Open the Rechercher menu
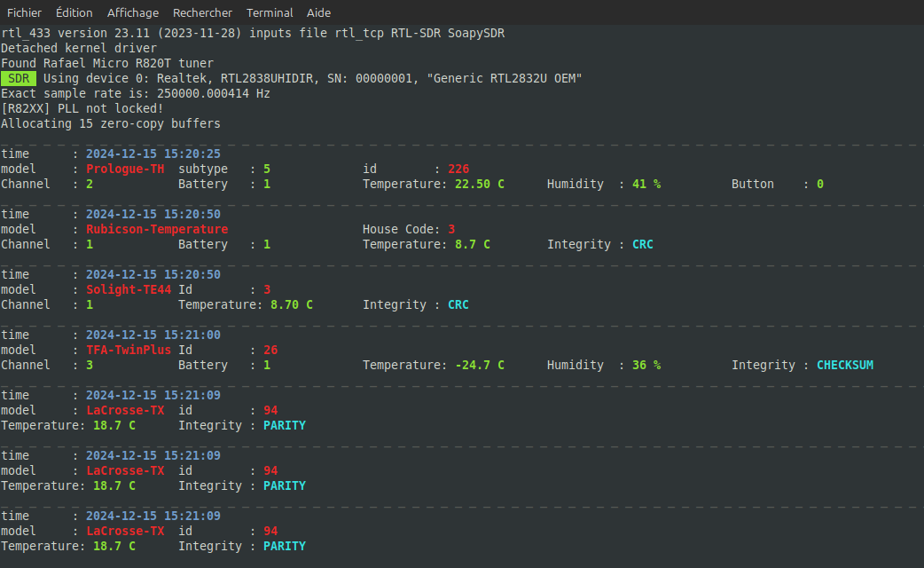 (x=202, y=12)
